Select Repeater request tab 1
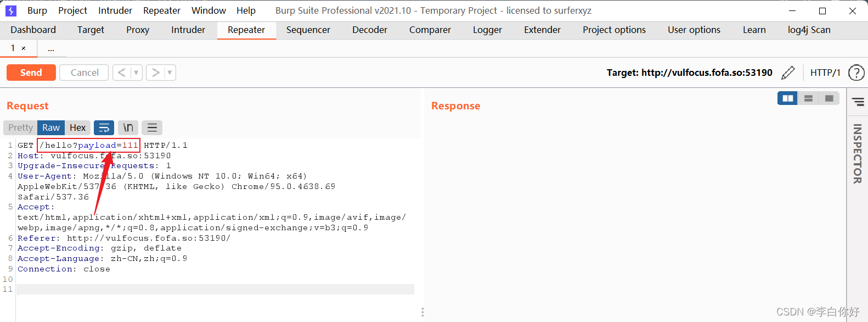The height and width of the screenshot is (322, 868). pyautogui.click(x=13, y=48)
